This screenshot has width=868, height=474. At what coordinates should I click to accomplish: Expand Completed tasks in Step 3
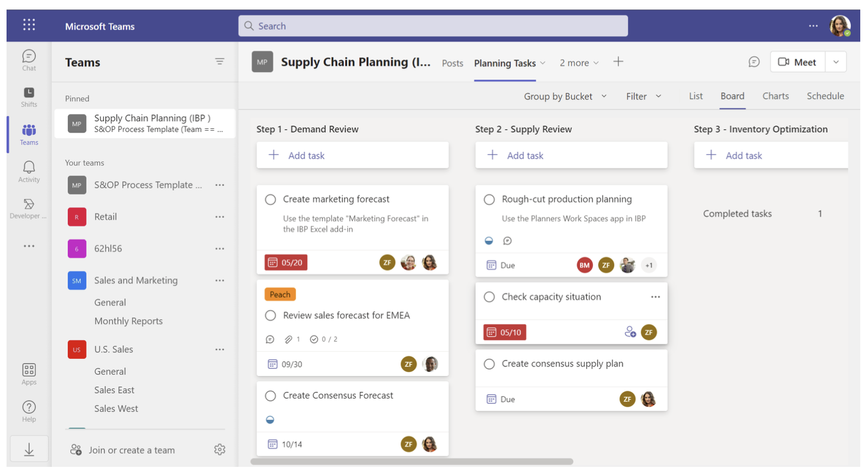[x=763, y=214]
